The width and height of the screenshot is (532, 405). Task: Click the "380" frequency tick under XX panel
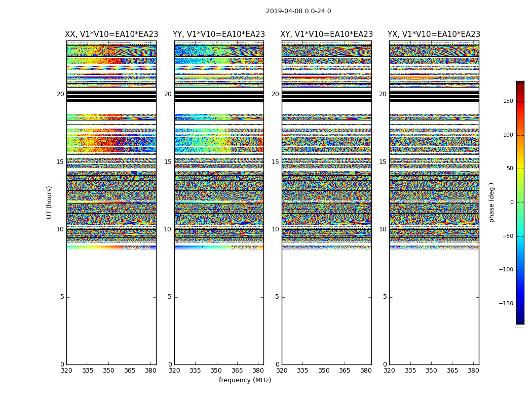[x=150, y=371]
